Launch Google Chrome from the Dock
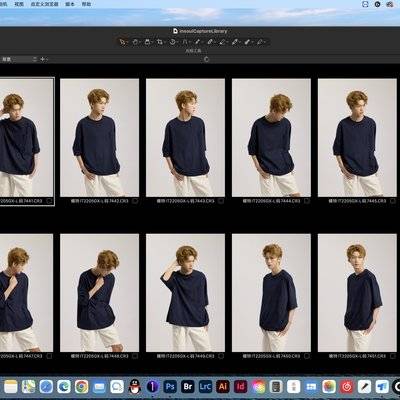This screenshot has height=400, width=400. (x=82, y=387)
